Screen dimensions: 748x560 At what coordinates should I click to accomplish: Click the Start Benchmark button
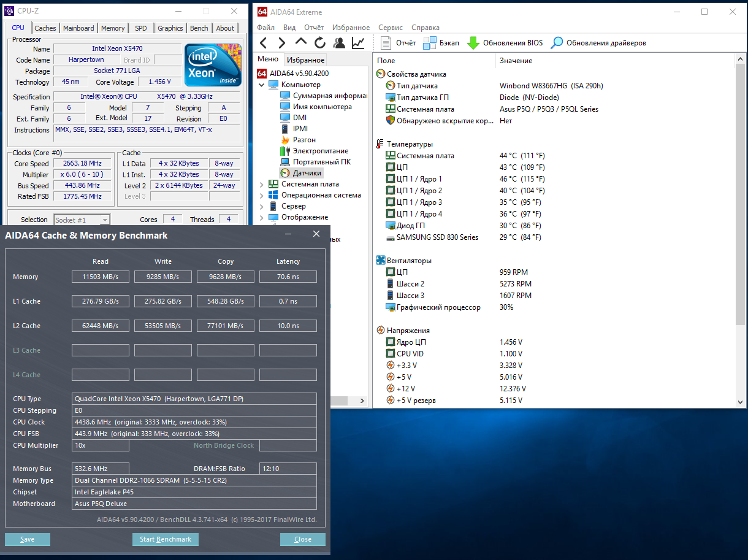tap(166, 539)
